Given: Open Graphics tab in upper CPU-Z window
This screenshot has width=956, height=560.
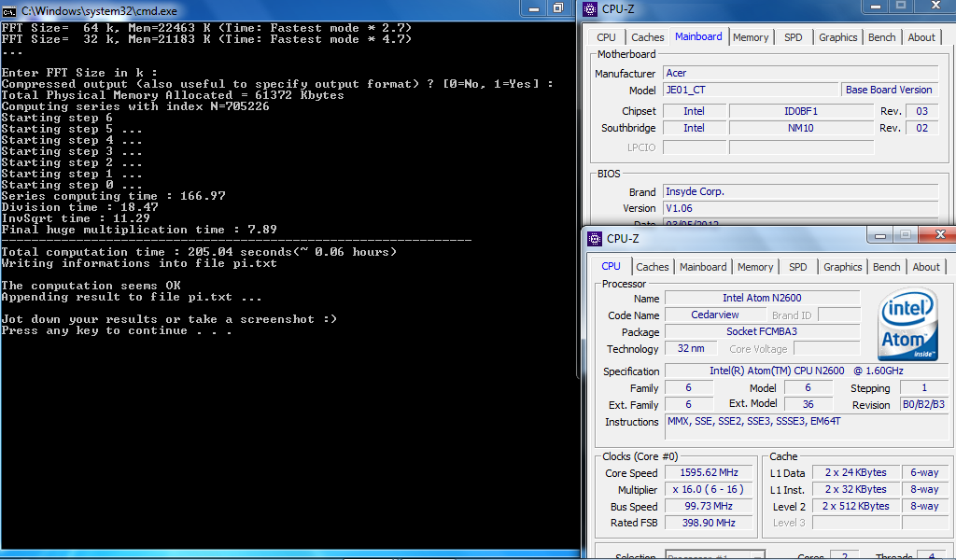Looking at the screenshot, I should click(x=837, y=37).
